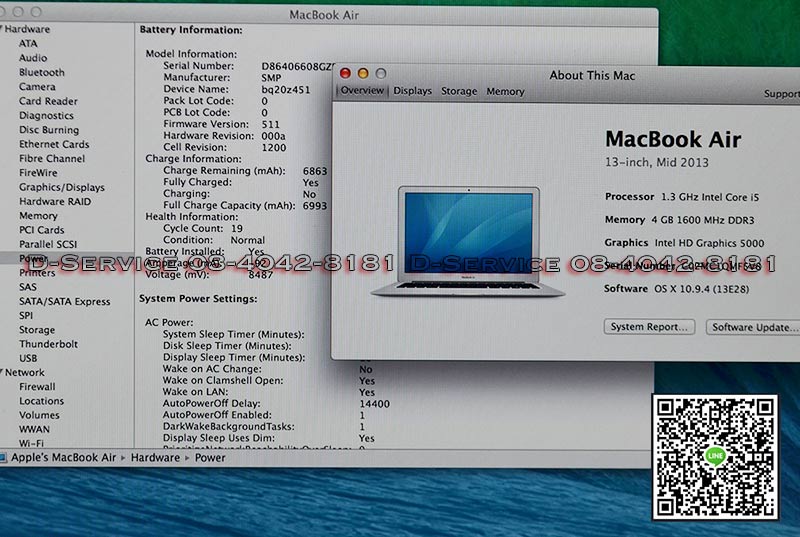Click the Software Update button
Screen dimensions: 800x537
coord(753,327)
